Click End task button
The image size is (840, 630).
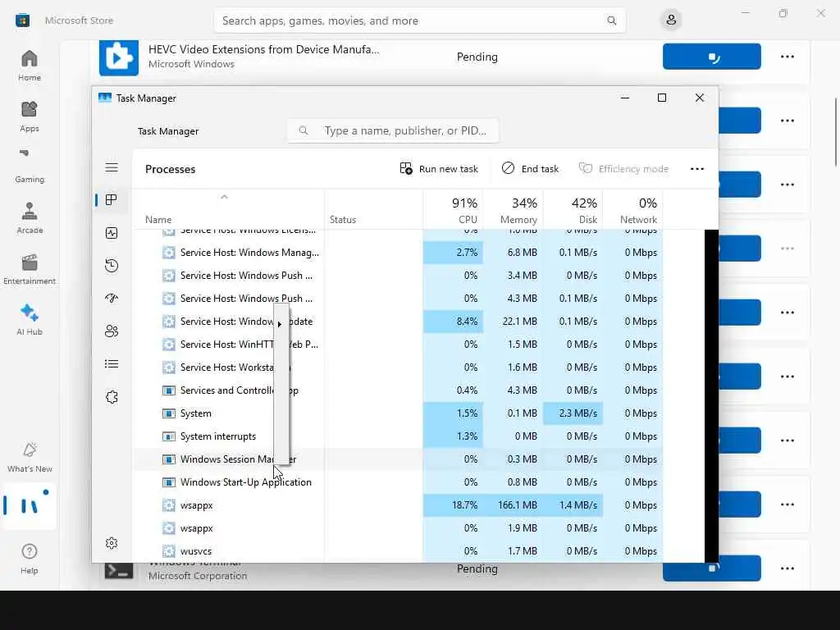531,169
